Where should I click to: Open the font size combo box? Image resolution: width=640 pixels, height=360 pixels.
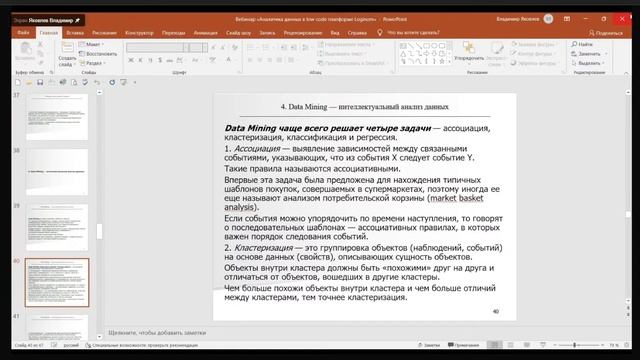(x=198, y=47)
